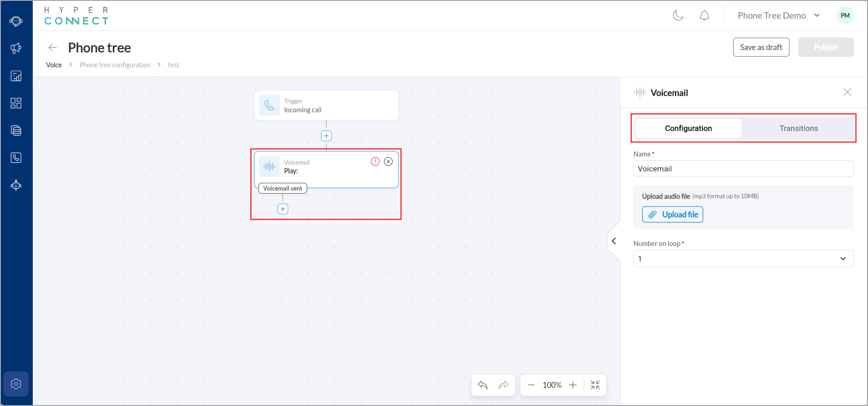Click the Voicemail name input field

[x=743, y=169]
